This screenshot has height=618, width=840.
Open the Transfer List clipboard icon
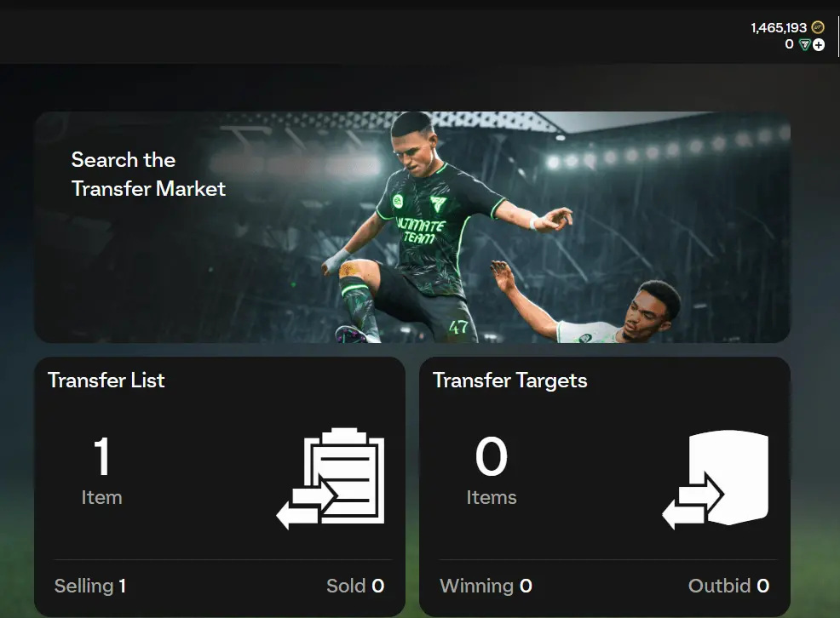point(331,479)
